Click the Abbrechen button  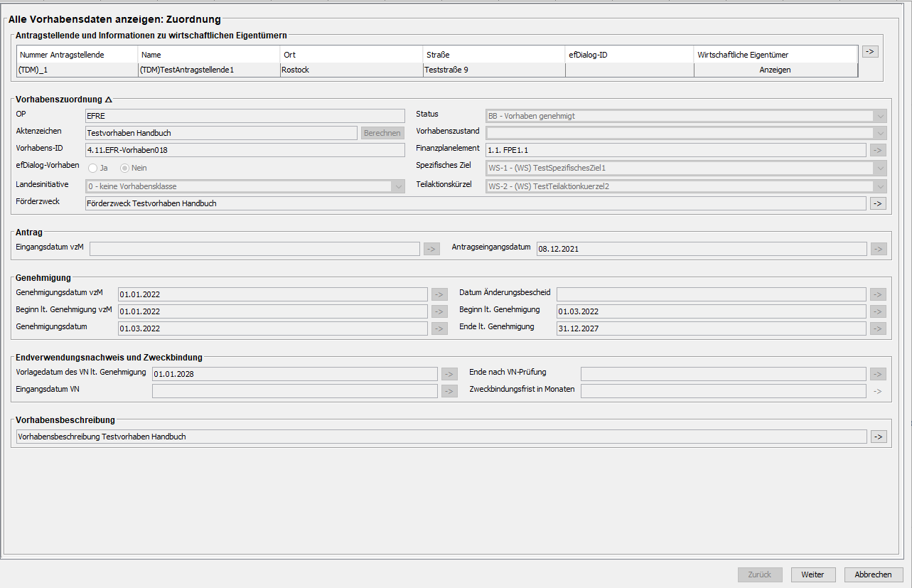click(873, 574)
